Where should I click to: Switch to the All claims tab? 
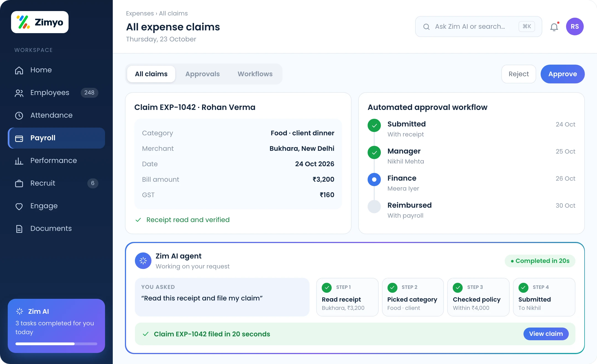151,74
